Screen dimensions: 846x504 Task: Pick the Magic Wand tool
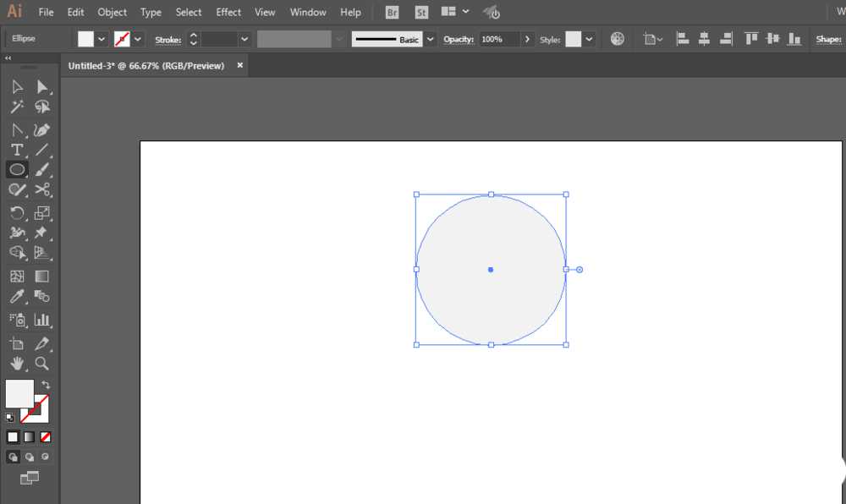point(17,107)
